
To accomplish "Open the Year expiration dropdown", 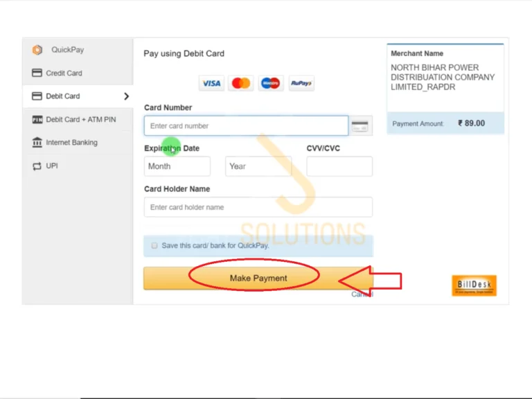I will click(x=258, y=166).
